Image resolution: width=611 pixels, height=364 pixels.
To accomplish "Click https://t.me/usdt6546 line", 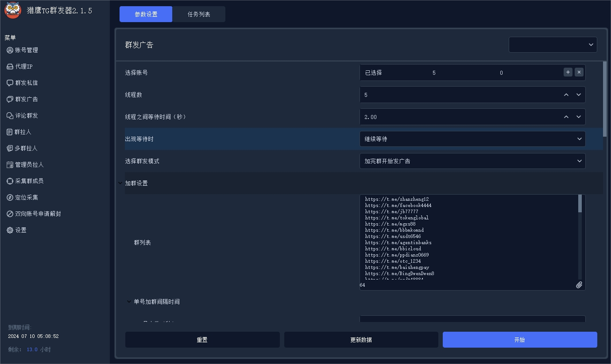I will (x=393, y=236).
